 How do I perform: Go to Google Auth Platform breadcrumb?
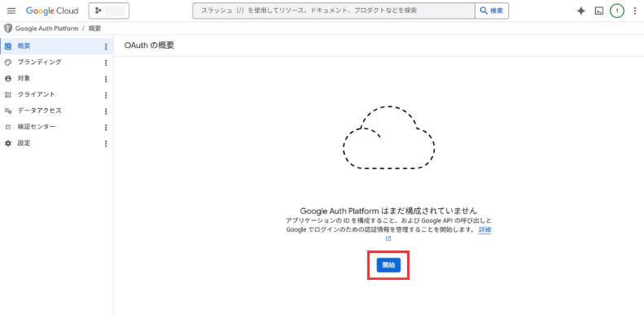(47, 28)
